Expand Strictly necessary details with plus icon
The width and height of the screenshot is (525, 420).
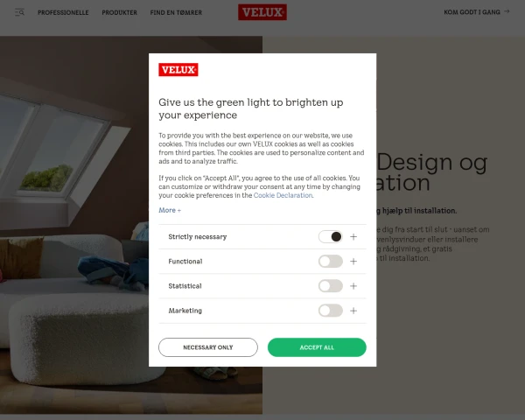pyautogui.click(x=353, y=237)
